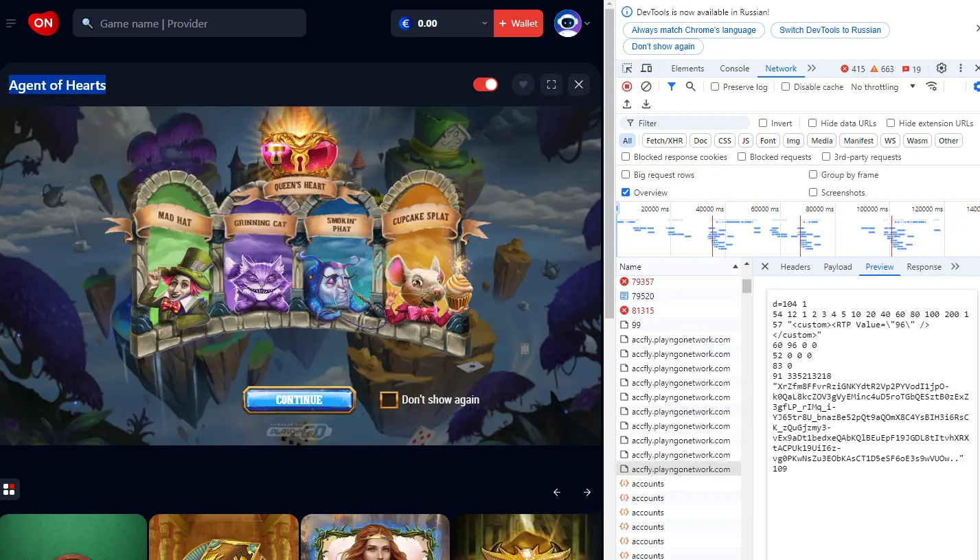Image resolution: width=980 pixels, height=560 pixels.
Task: Open the hamburger sidebar menu
Action: (11, 23)
